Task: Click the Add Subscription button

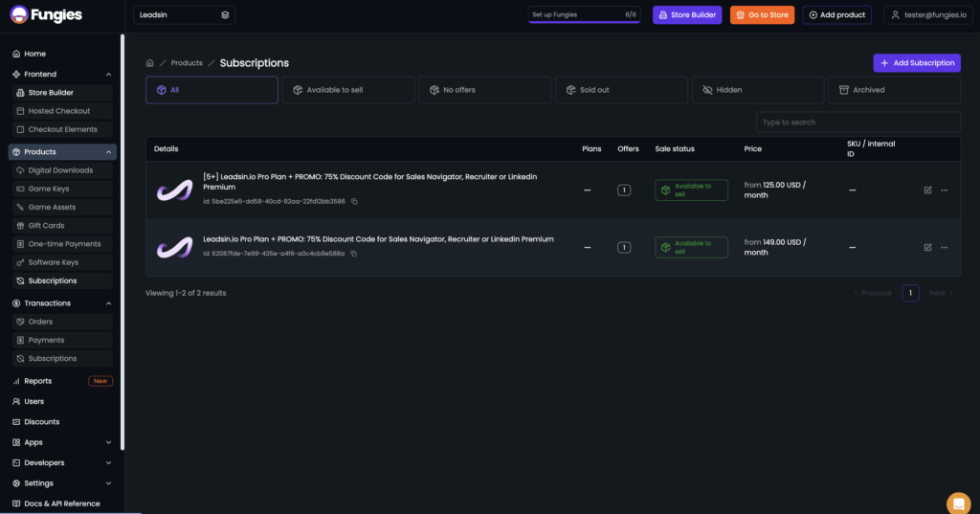Action: point(916,63)
